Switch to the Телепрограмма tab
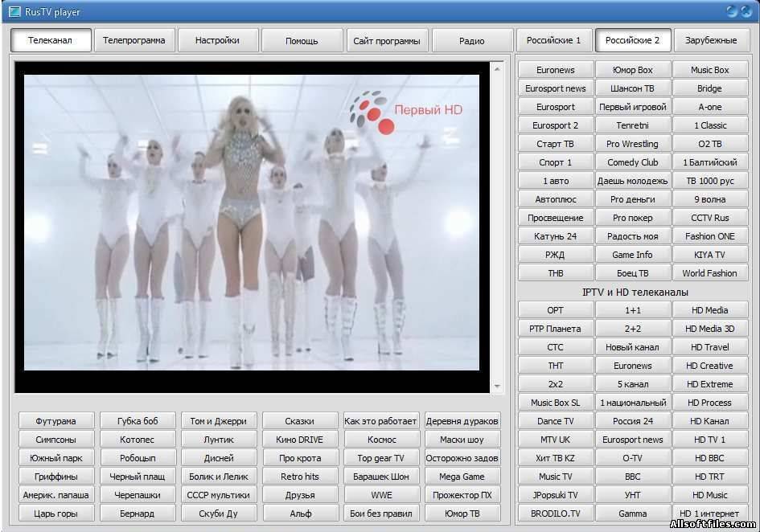This screenshot has width=760, height=532. 134,40
